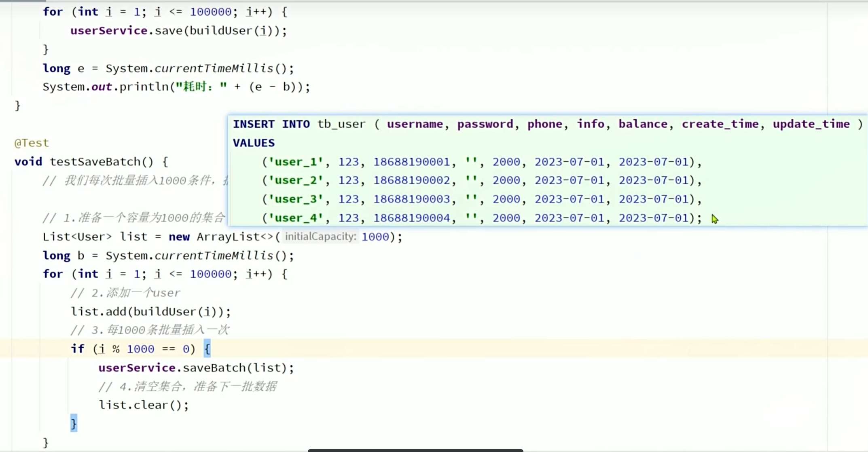Click the println statement with 耗时

click(176, 87)
